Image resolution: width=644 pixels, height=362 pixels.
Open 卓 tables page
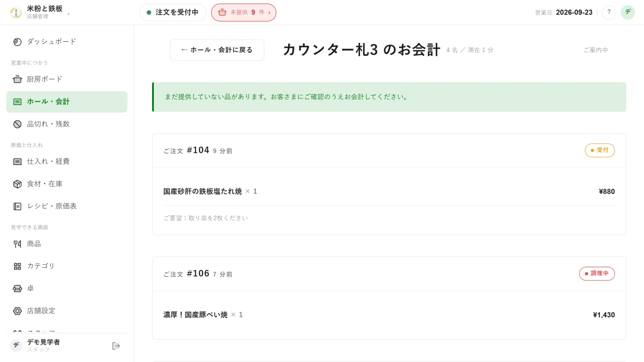[67, 288]
